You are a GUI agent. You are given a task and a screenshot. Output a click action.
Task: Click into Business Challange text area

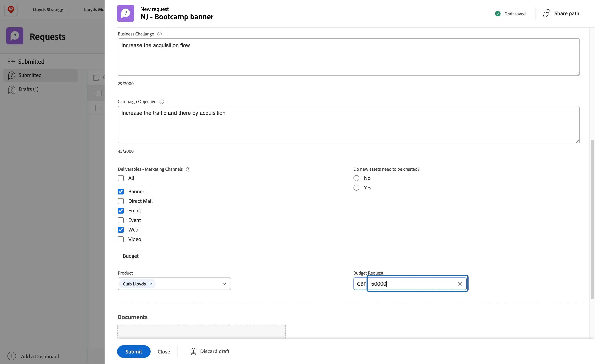tap(348, 57)
